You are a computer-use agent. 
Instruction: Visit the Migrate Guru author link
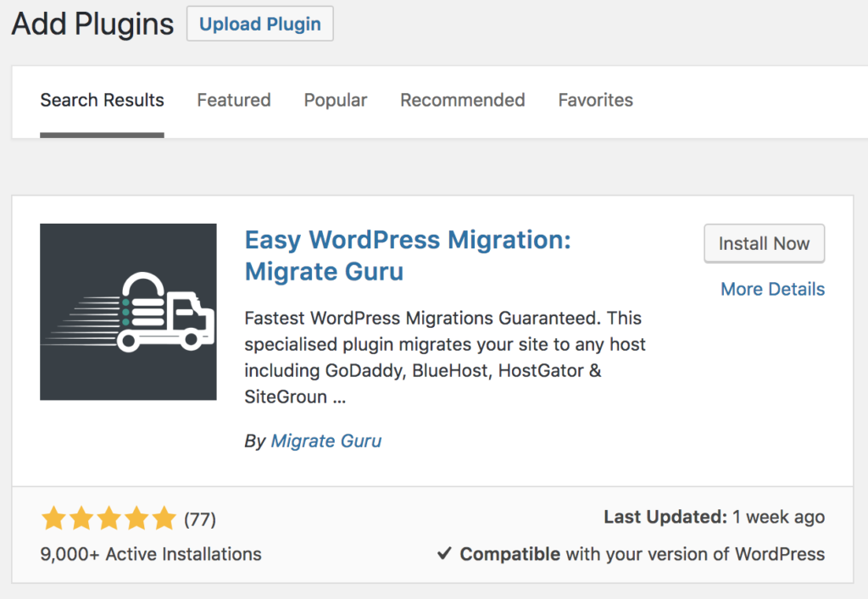coord(325,441)
